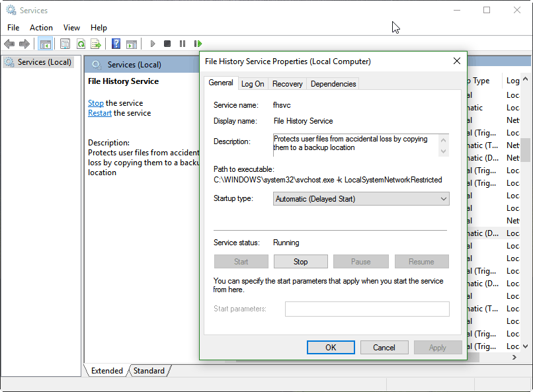Open the Recovery tab

(x=288, y=84)
